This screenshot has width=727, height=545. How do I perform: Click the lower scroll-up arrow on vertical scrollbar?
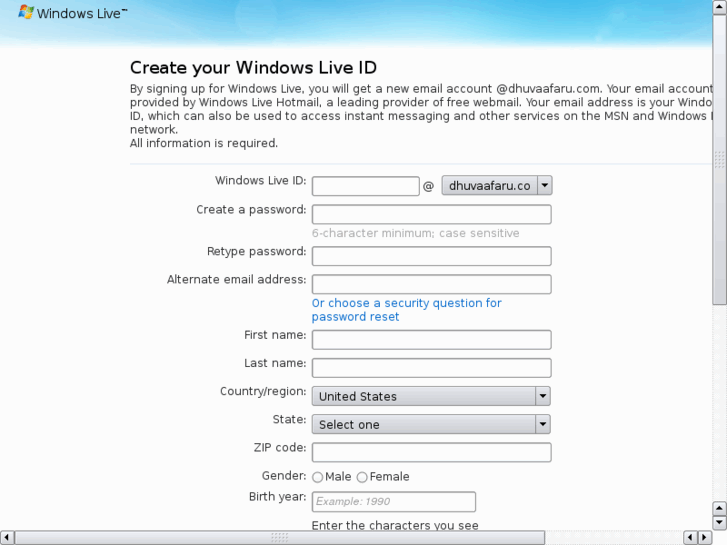click(x=720, y=508)
